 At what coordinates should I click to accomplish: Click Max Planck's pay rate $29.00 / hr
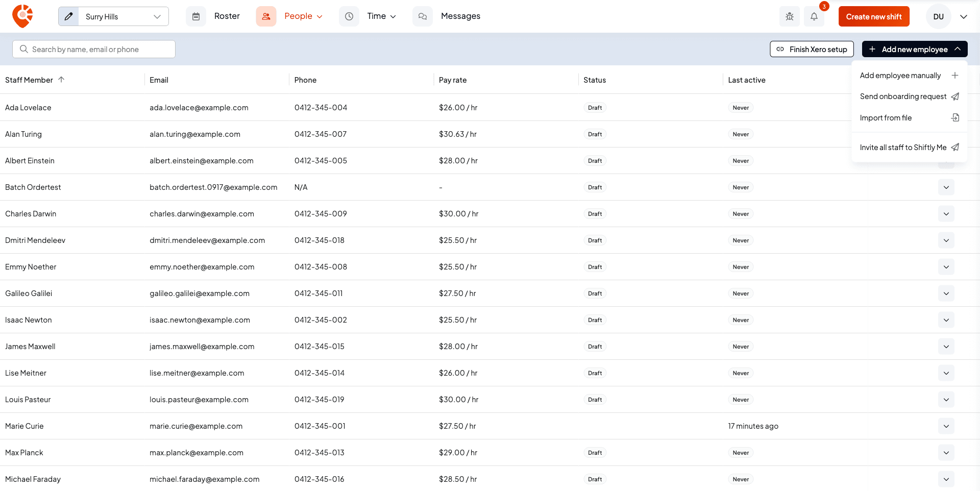click(x=458, y=453)
